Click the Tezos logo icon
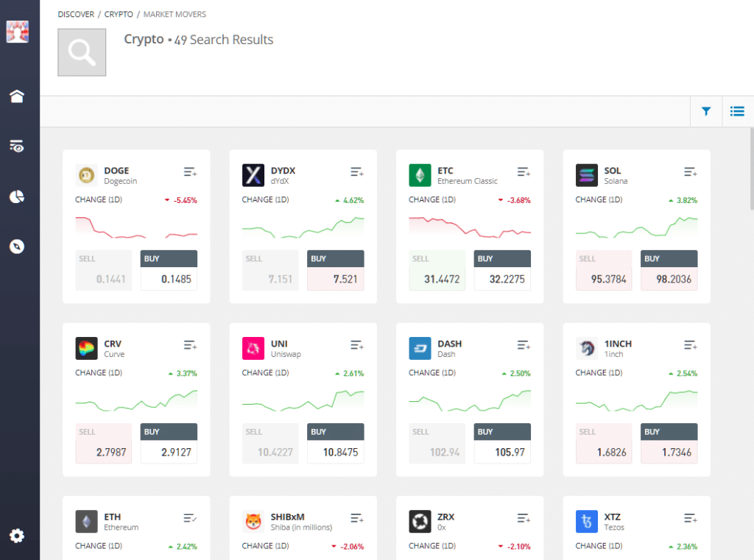The width and height of the screenshot is (754, 560). pyautogui.click(x=587, y=522)
